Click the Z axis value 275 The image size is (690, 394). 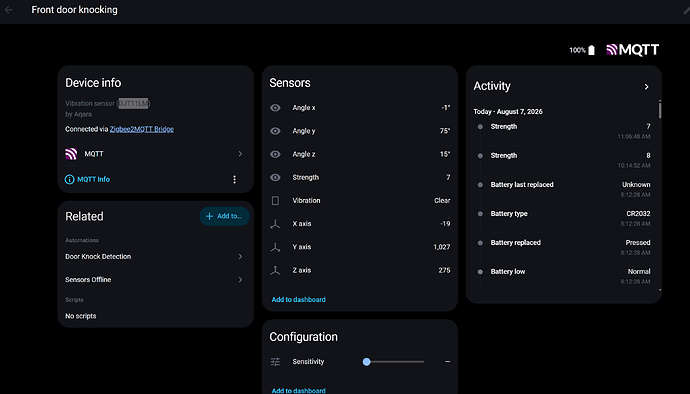tap(444, 270)
